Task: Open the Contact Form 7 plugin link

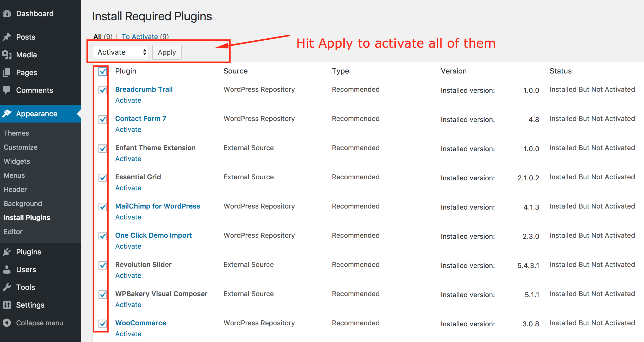Action: pos(141,119)
